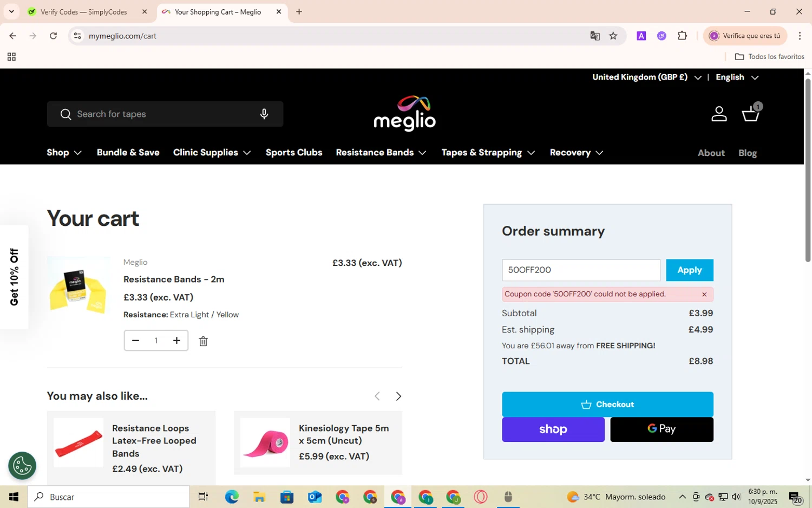
Task: View site information icon in address bar
Action: tap(77, 36)
